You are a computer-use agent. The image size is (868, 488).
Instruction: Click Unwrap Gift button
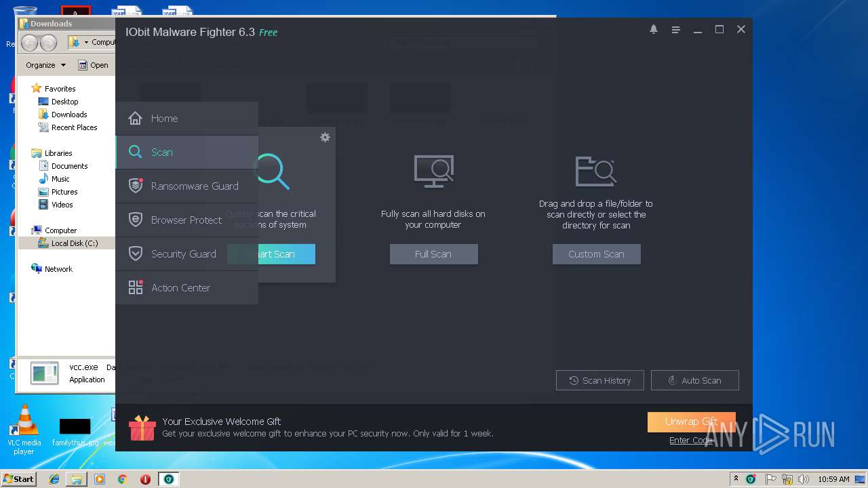pos(691,422)
